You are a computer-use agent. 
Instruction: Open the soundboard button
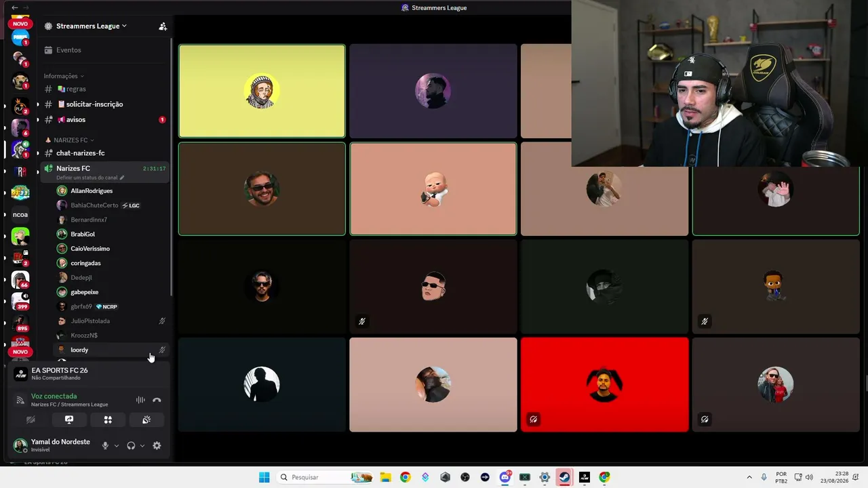(x=146, y=420)
